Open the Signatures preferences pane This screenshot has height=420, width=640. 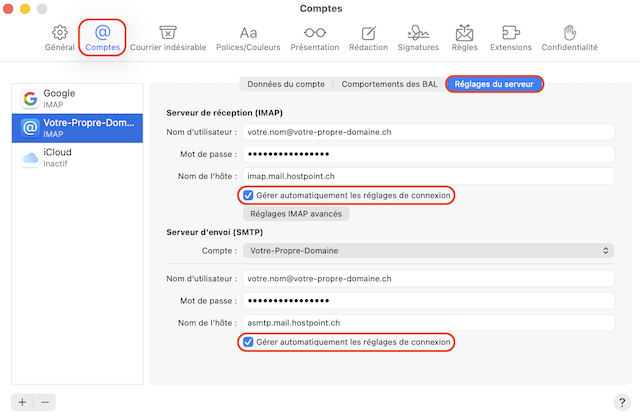[418, 38]
